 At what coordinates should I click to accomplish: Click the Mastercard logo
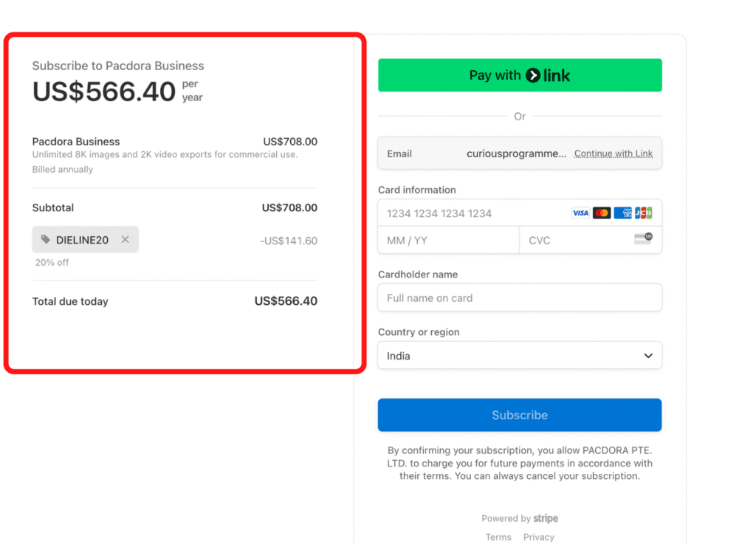602,213
